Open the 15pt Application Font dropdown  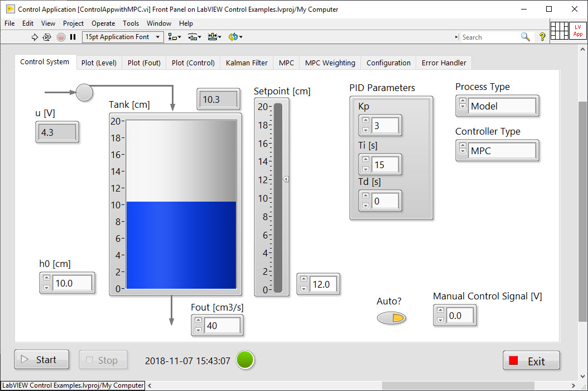coord(123,37)
